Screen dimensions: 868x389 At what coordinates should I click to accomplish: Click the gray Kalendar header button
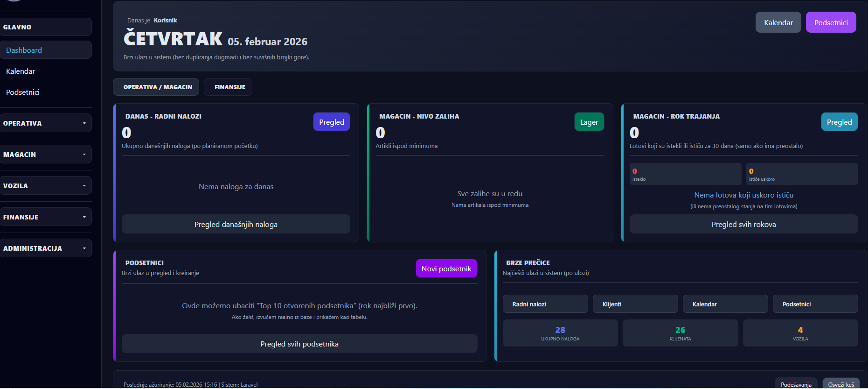[778, 22]
